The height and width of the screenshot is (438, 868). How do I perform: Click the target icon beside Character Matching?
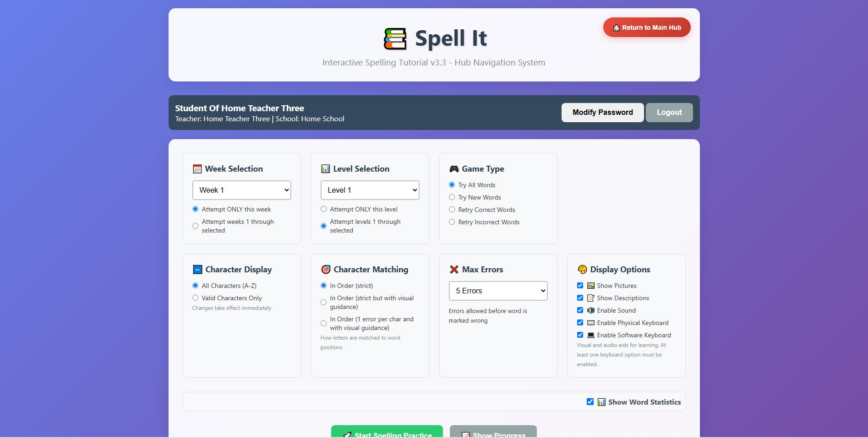(x=326, y=270)
